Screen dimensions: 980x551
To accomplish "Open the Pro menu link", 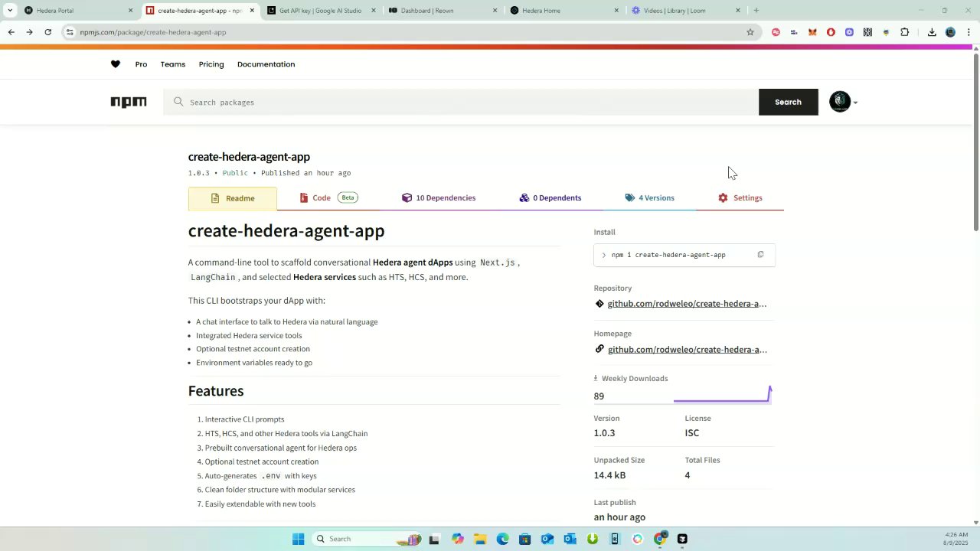I will pos(141,64).
